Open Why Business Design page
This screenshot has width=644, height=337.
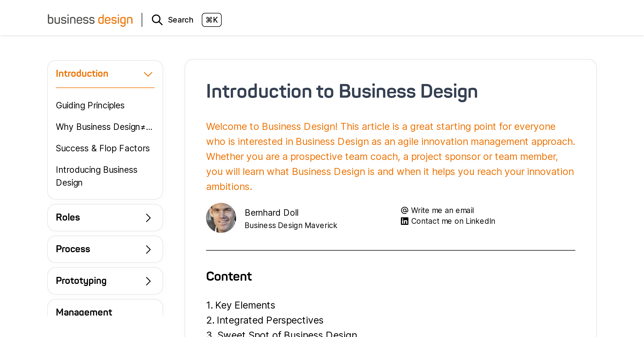104,127
